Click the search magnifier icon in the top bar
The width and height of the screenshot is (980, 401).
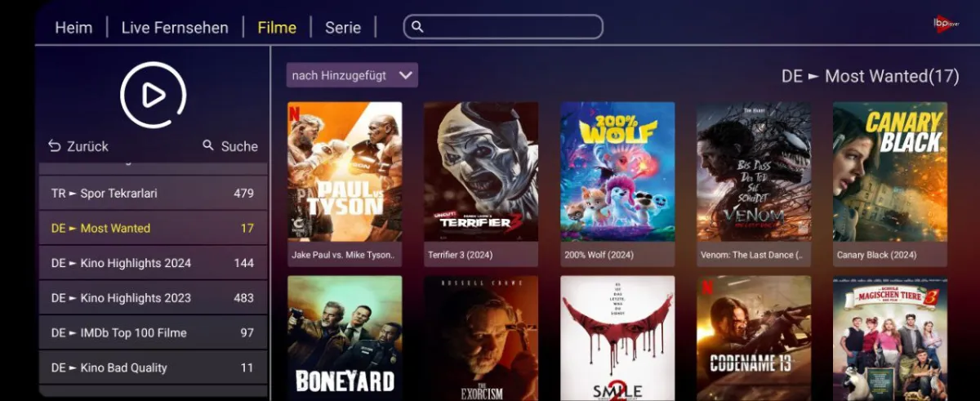pos(417,27)
